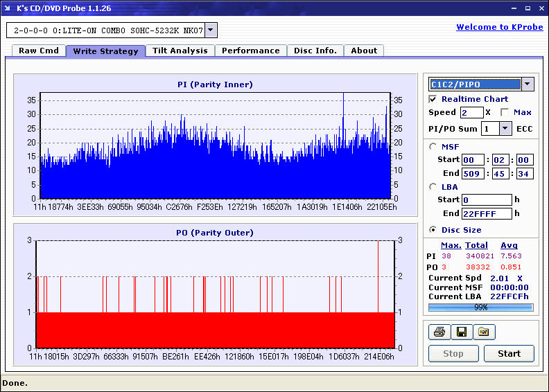Open the LITE-ON drive selection dropdown
This screenshot has width=549, height=392.
point(211,30)
